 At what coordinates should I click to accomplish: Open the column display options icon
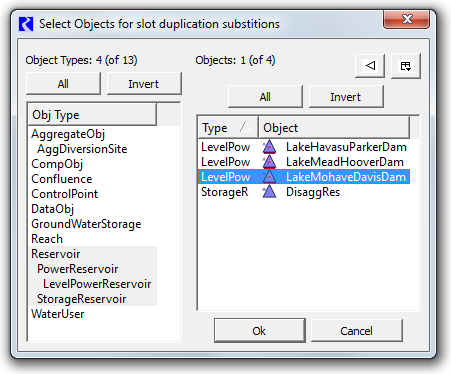(x=406, y=66)
